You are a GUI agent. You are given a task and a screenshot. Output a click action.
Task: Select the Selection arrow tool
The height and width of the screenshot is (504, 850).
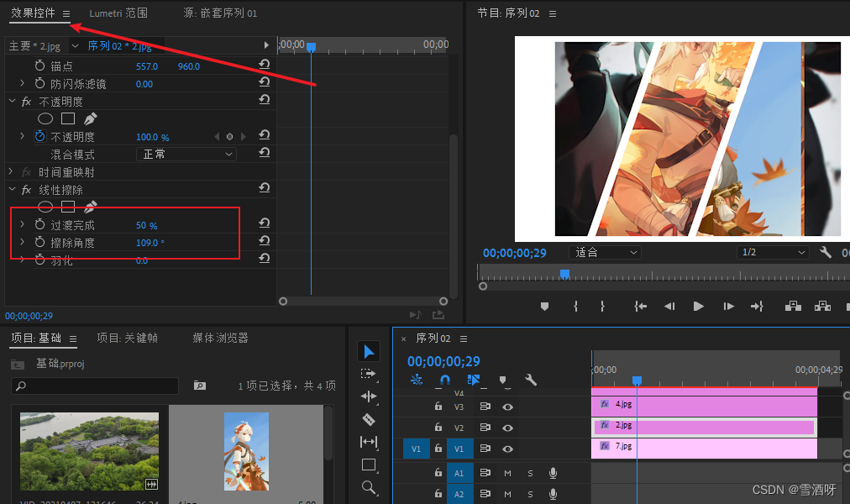click(369, 351)
